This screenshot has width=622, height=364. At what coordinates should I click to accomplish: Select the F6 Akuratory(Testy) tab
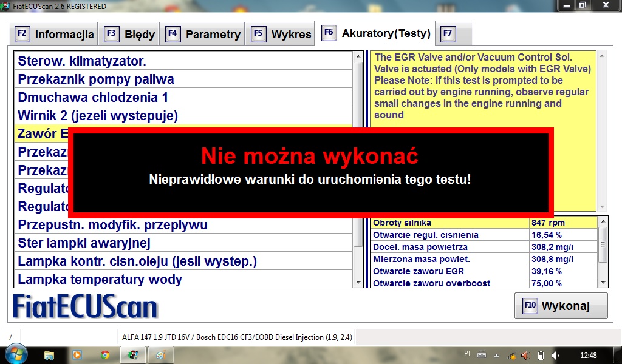[375, 33]
